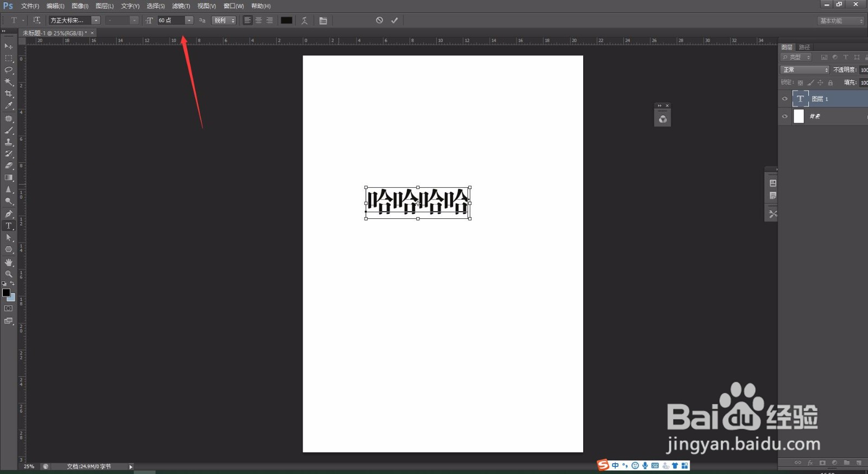Toggle lock position
This screenshot has width=868, height=474.
pos(820,83)
